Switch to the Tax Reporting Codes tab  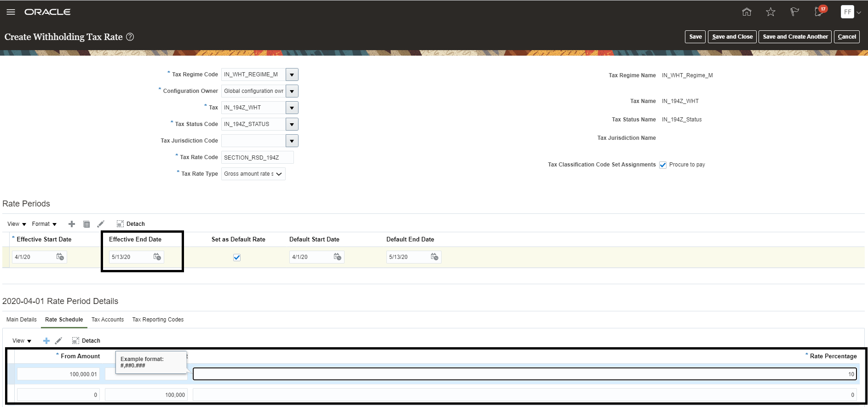tap(158, 320)
